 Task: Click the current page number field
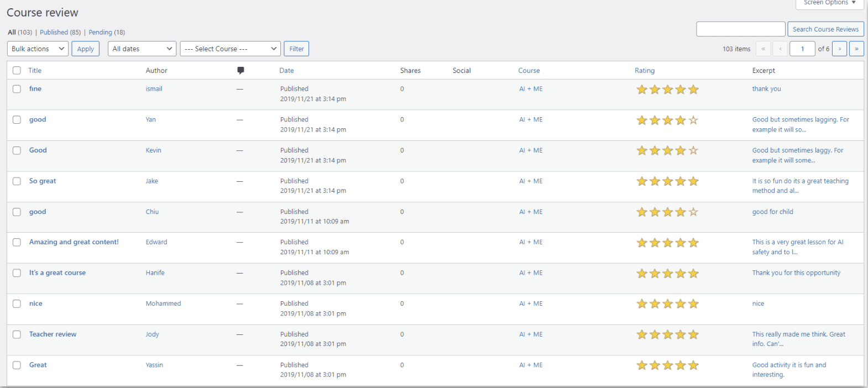coord(802,49)
